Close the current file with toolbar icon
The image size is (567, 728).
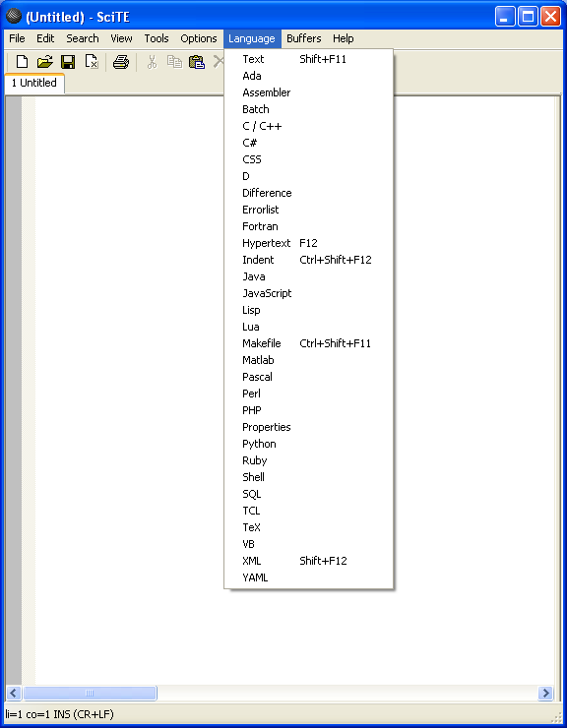(92, 62)
